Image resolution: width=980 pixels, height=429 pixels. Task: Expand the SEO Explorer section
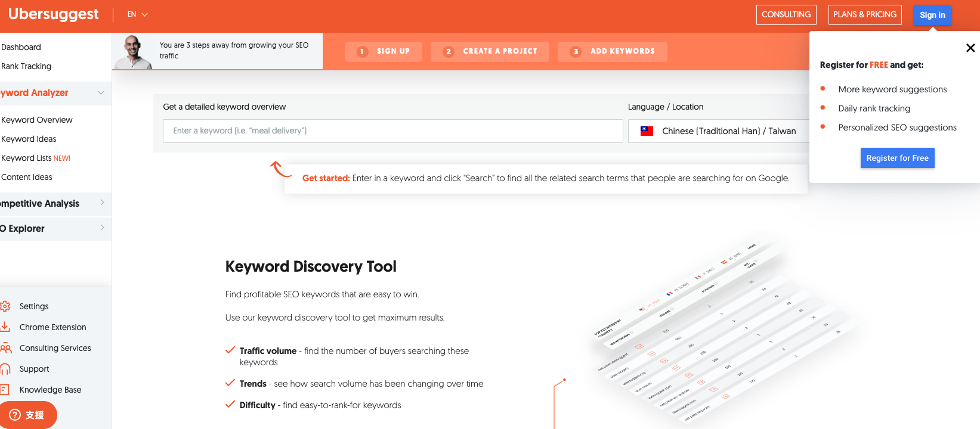[x=55, y=228]
